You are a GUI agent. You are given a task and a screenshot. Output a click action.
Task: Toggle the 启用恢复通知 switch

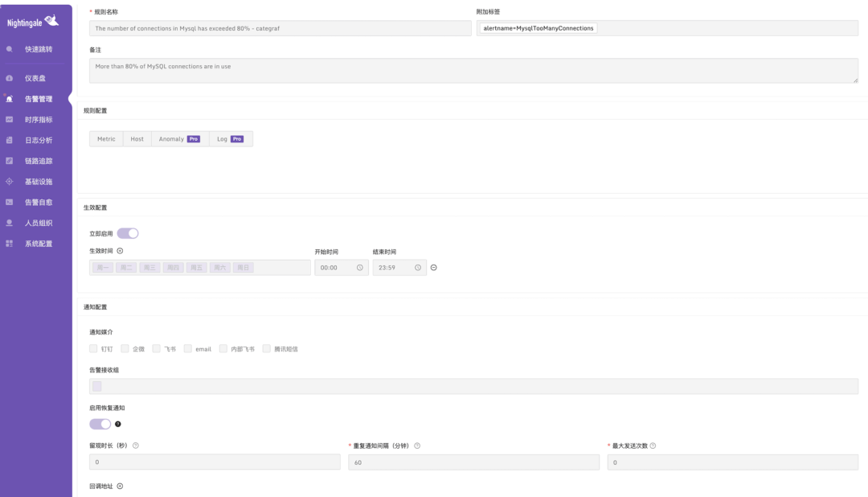[100, 424]
